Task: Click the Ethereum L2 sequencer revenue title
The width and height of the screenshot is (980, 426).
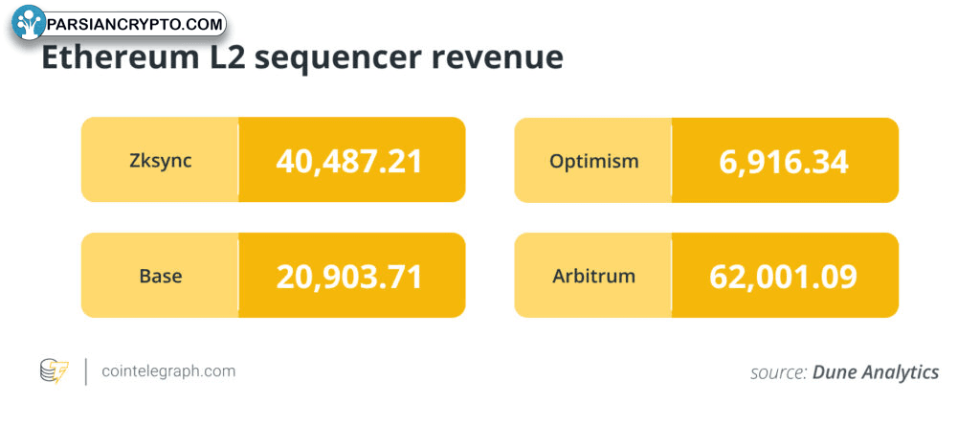Action: click(302, 57)
